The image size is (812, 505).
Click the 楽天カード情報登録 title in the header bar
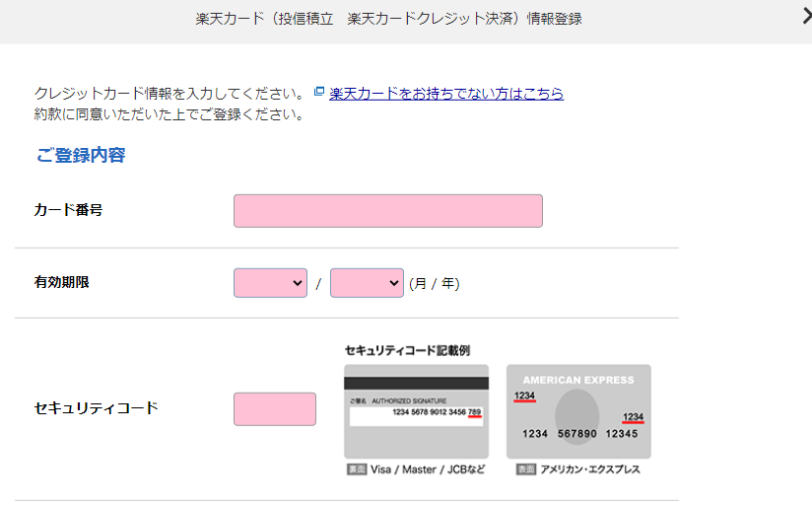click(388, 19)
